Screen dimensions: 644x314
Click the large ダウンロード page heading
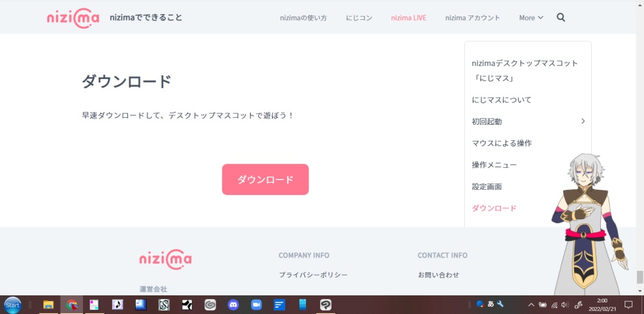point(126,82)
